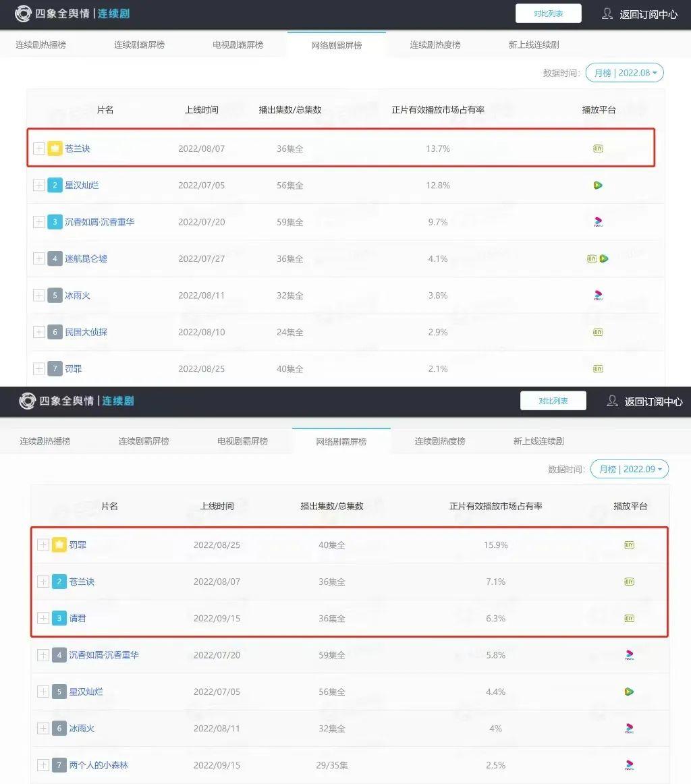This screenshot has height=784, width=691.
Task: Click iQiyi icon for 苍兰诀 7.1% row
Action: tap(630, 582)
